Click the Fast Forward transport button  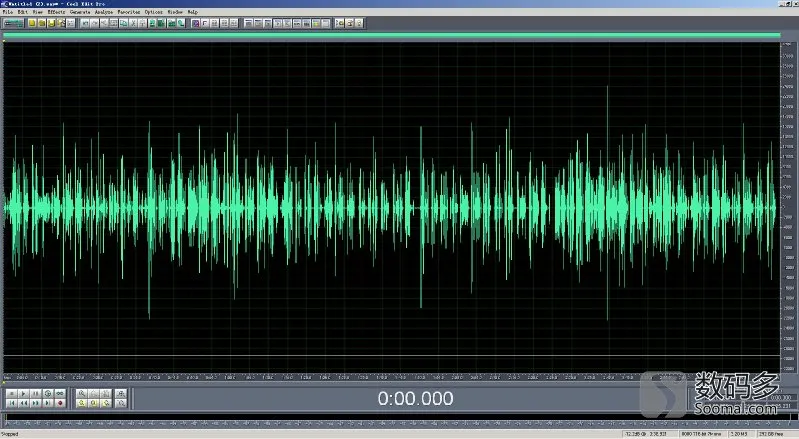pos(36,403)
